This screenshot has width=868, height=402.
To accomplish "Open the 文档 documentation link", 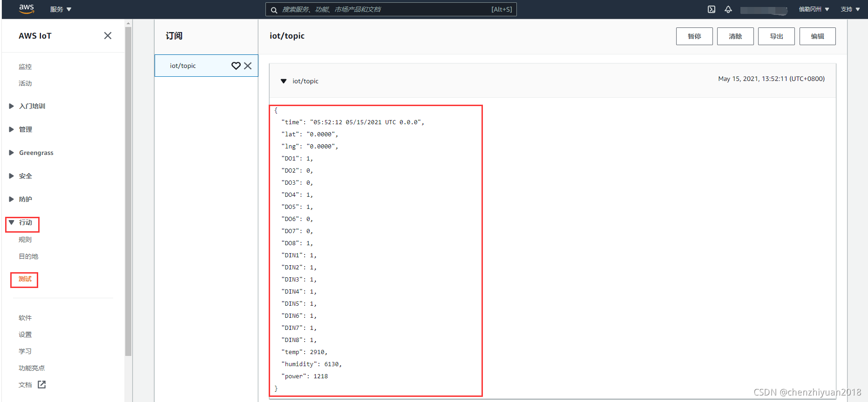I will click(25, 385).
